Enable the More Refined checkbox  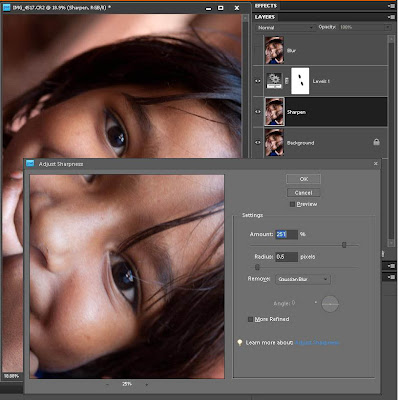pyautogui.click(x=250, y=319)
